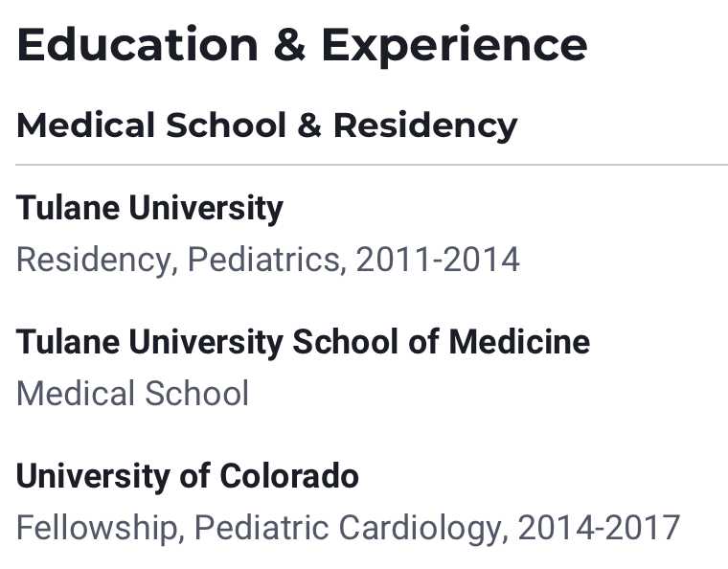The height and width of the screenshot is (569, 728).
Task: Click the Education & Experience heading
Action: 303,46
